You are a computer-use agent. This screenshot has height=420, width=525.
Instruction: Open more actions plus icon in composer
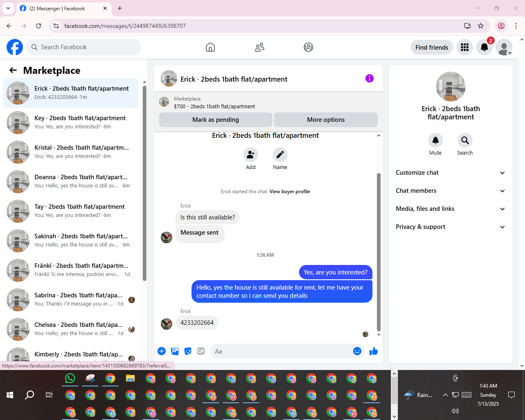click(x=162, y=351)
